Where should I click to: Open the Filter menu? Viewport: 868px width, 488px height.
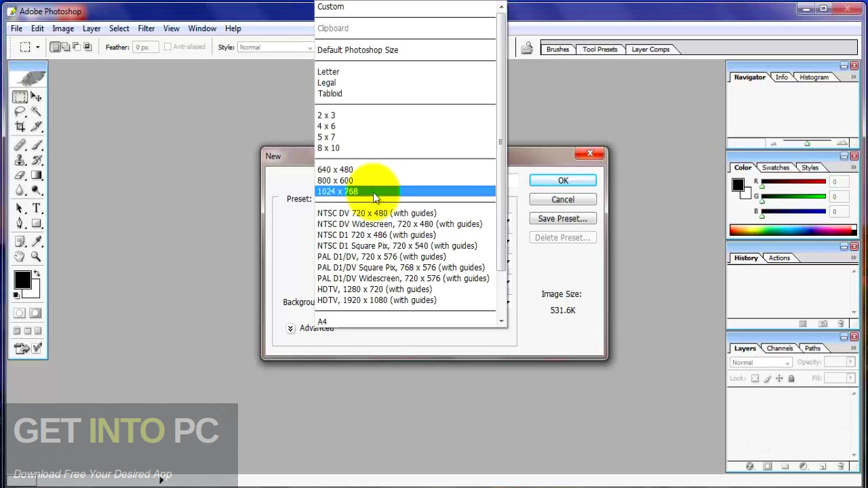[x=146, y=28]
